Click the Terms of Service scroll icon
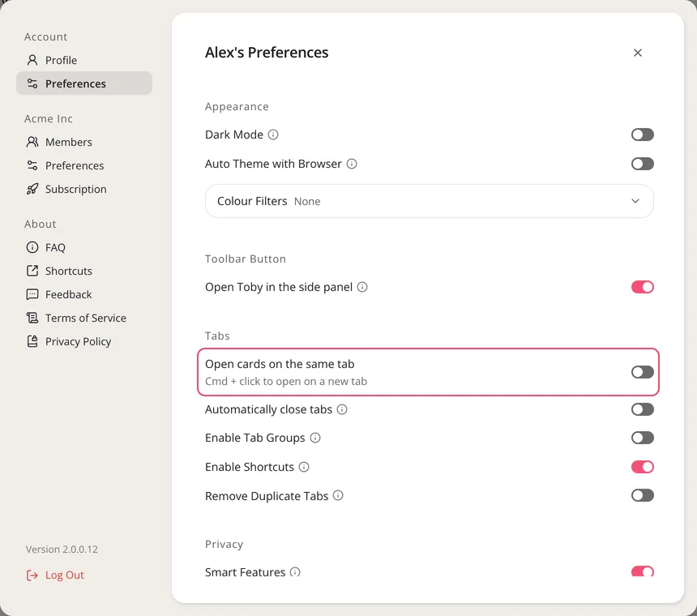The height and width of the screenshot is (616, 697). click(x=32, y=318)
